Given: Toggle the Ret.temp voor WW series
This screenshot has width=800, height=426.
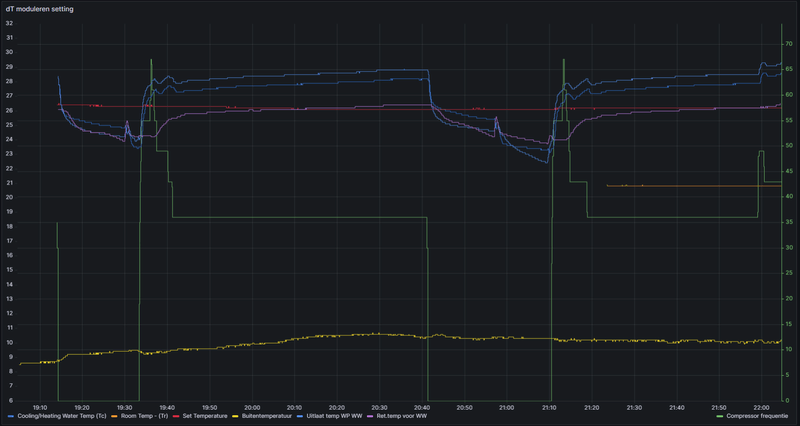Looking at the screenshot, I should coord(402,416).
